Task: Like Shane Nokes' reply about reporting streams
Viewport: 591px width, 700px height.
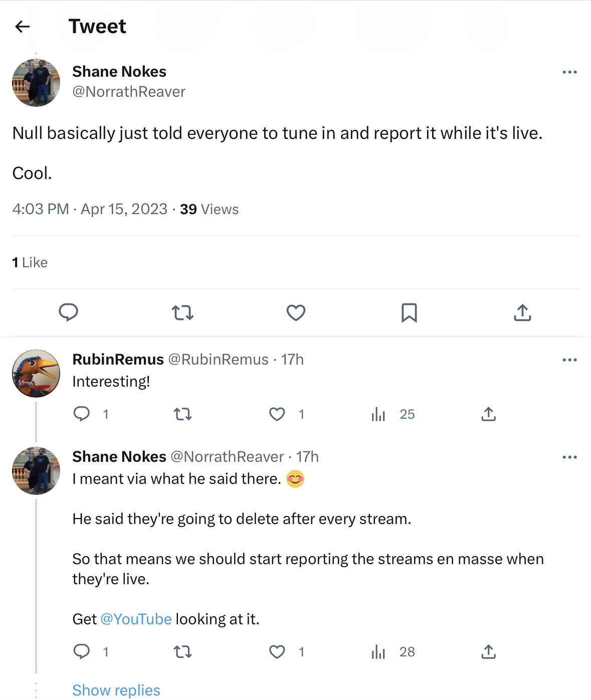Action: [x=277, y=652]
